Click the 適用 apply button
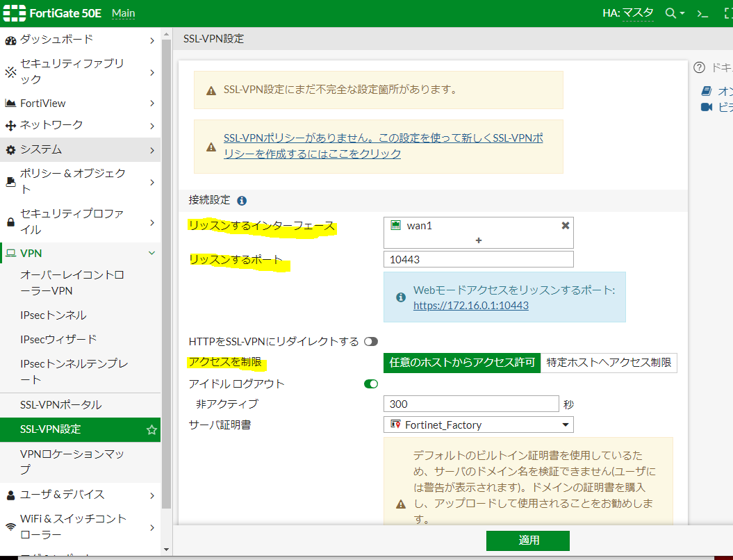 click(x=528, y=541)
